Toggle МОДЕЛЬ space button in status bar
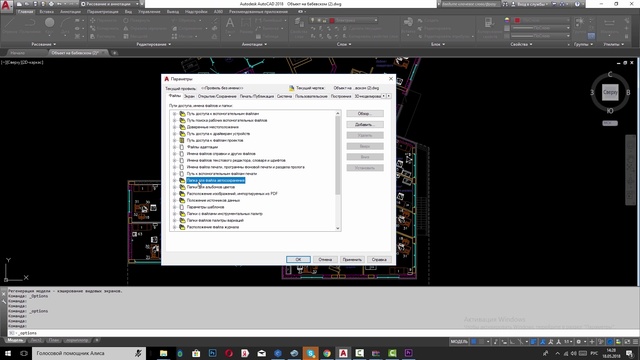The width and height of the screenshot is (640, 360). point(459,342)
